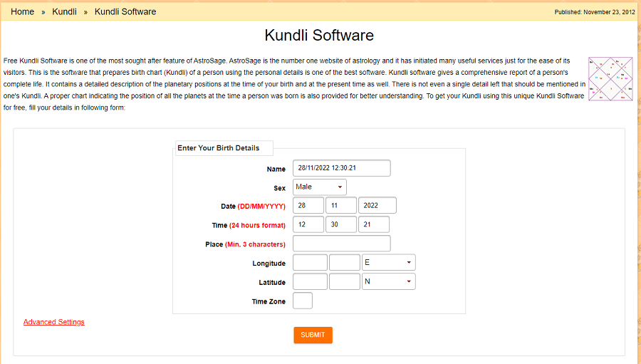
Task: Click the Kundli chart thumbnail image
Action: coord(610,79)
